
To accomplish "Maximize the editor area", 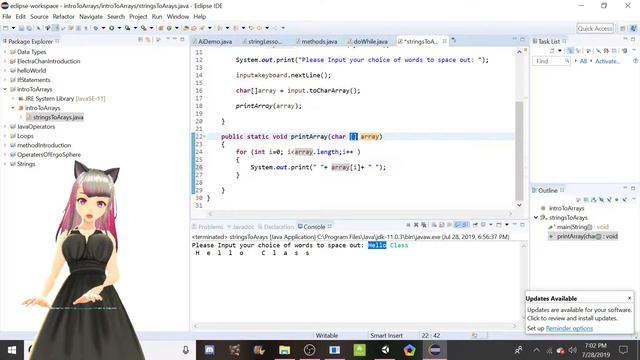I will pos(522,40).
